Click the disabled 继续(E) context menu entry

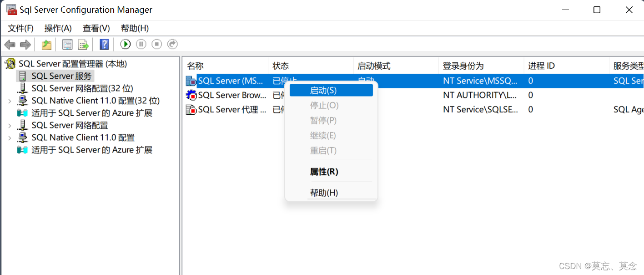tap(331, 135)
